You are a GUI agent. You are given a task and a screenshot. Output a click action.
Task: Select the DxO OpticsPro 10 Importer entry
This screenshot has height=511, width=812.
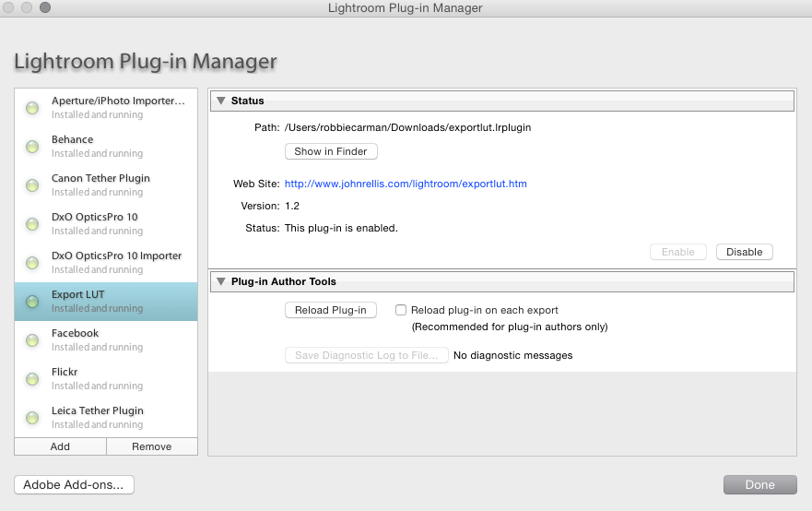(106, 263)
